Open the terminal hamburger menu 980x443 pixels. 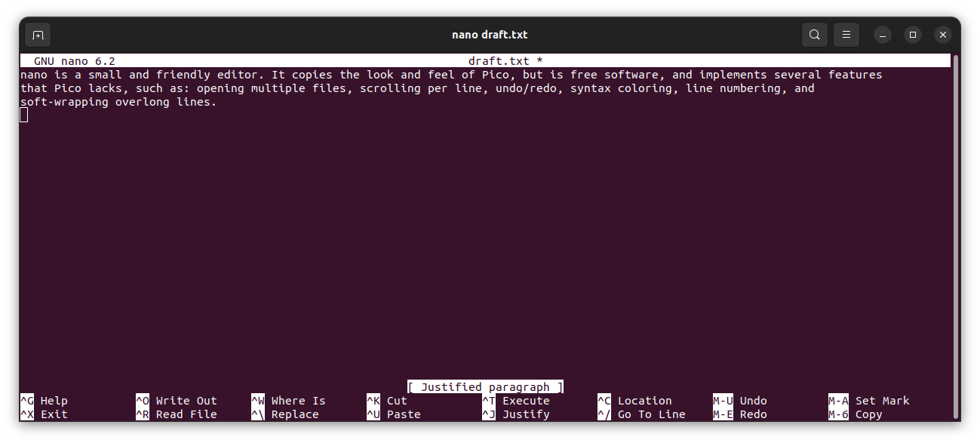(846, 35)
